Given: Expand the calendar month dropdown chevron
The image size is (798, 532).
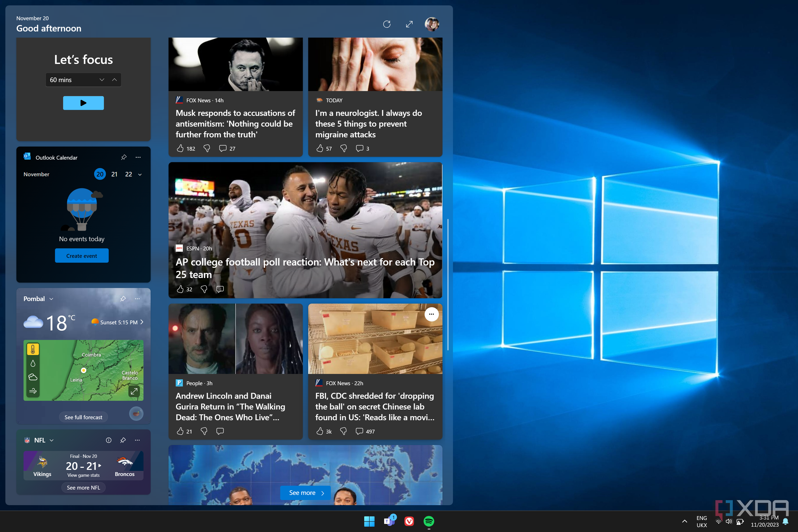Looking at the screenshot, I should click(x=140, y=174).
